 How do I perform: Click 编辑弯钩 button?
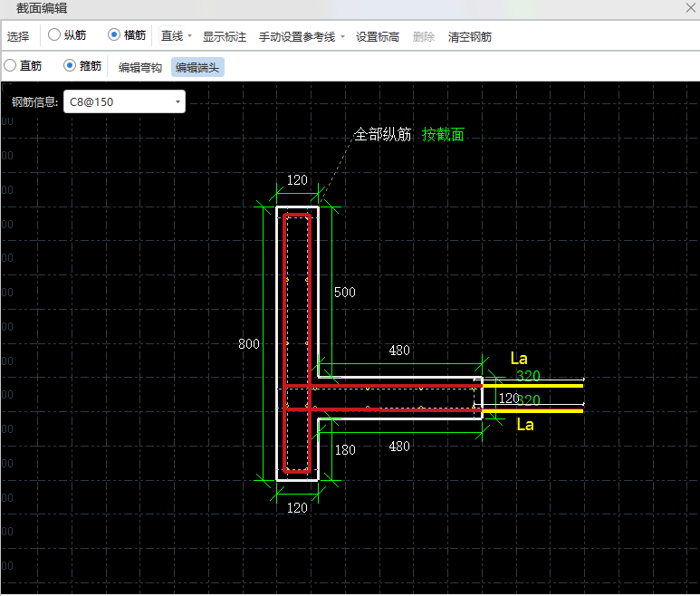[x=139, y=67]
